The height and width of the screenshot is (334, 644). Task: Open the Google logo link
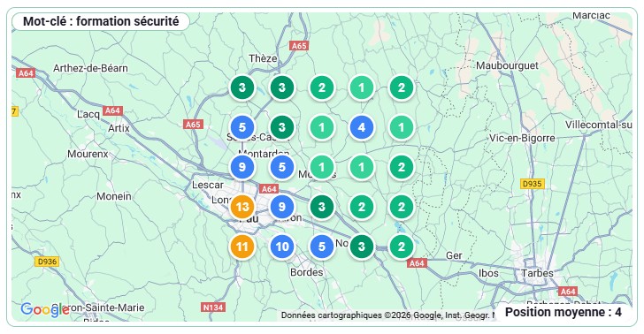click(45, 310)
